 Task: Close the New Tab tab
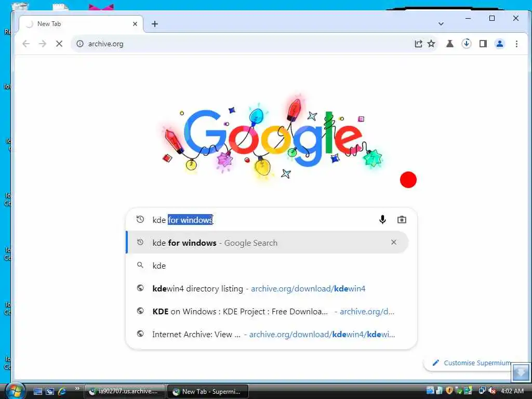click(135, 24)
